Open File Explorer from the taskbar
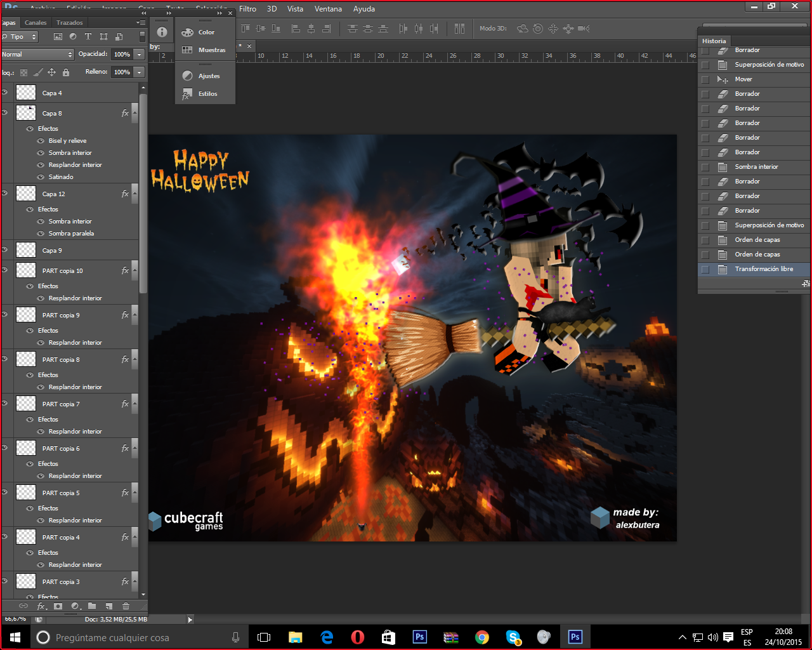Image resolution: width=812 pixels, height=650 pixels. [296, 637]
